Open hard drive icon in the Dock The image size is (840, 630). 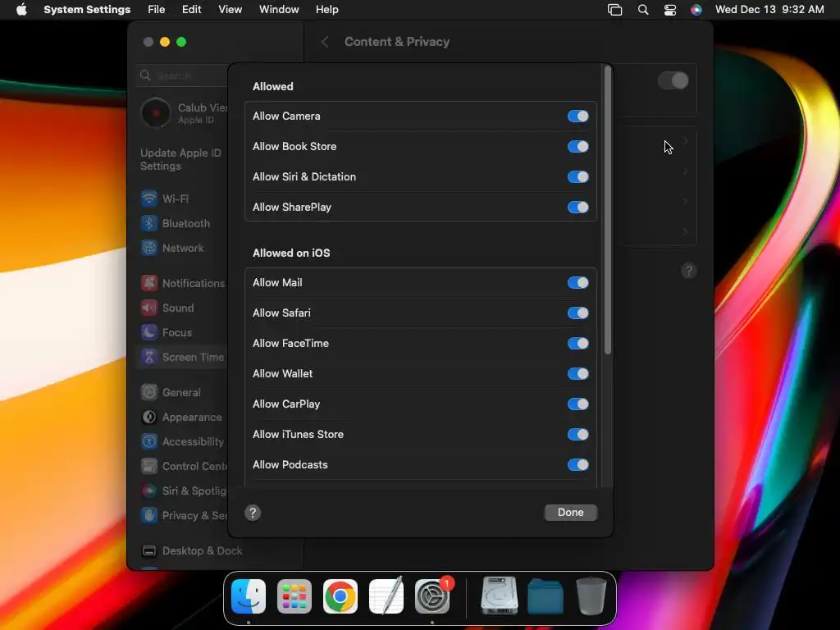(x=500, y=596)
